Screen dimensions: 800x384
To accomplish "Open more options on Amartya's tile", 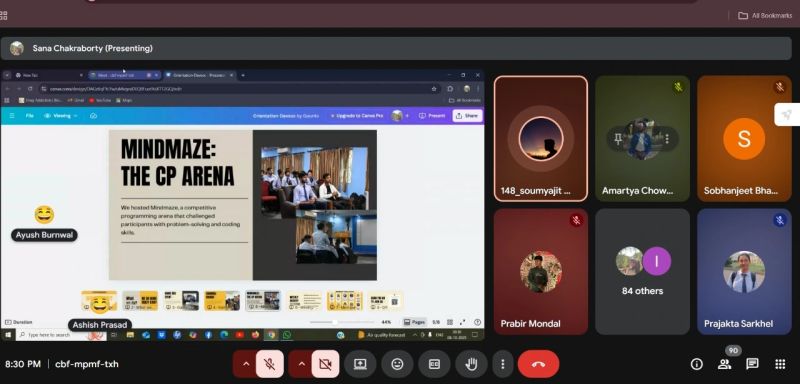I will 667,139.
